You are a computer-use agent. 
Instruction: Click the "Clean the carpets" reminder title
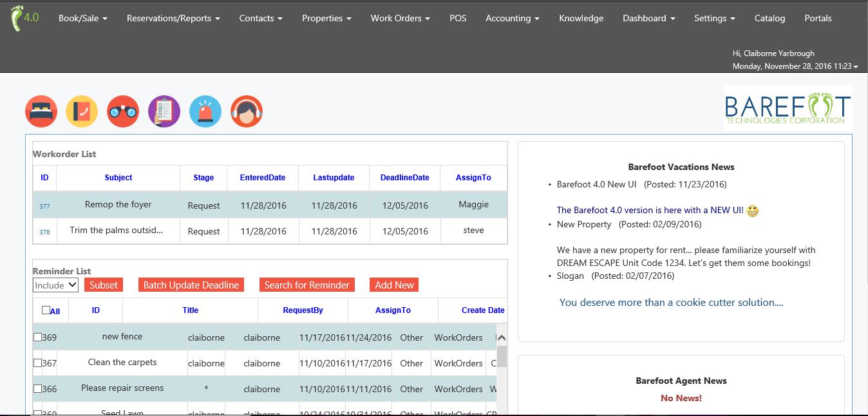(122, 363)
